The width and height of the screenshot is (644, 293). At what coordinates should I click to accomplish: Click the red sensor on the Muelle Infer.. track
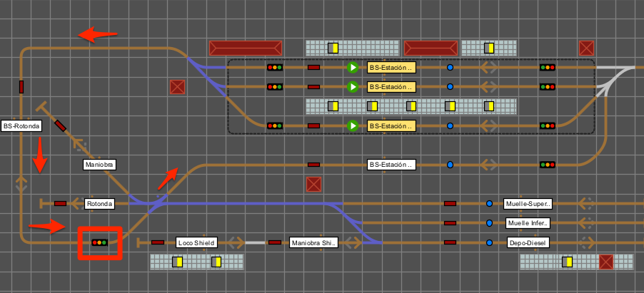(450, 223)
